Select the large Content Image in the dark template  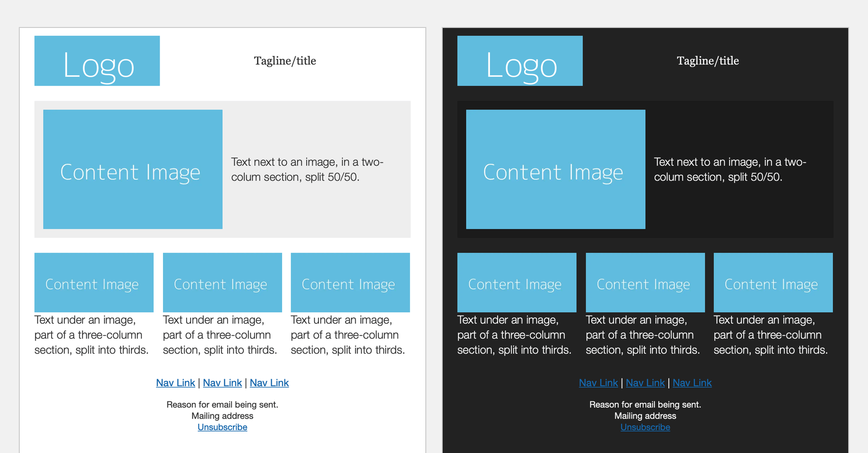point(556,169)
